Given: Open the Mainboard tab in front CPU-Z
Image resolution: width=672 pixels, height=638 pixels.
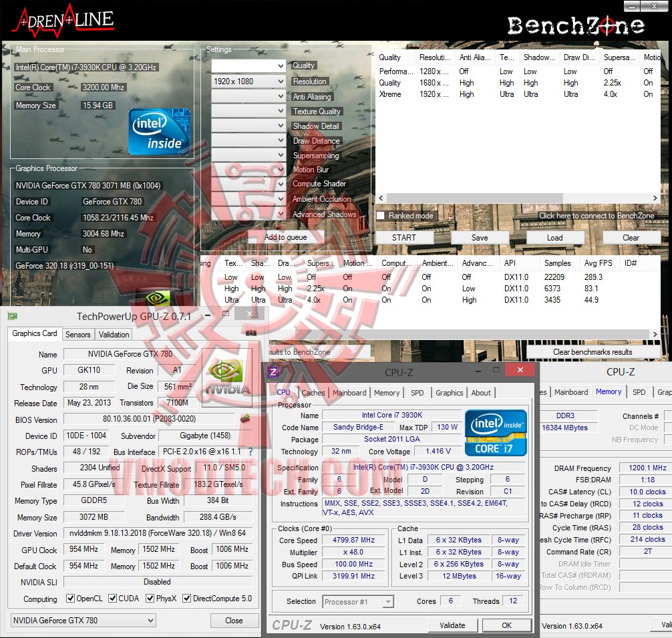Looking at the screenshot, I should tap(349, 392).
